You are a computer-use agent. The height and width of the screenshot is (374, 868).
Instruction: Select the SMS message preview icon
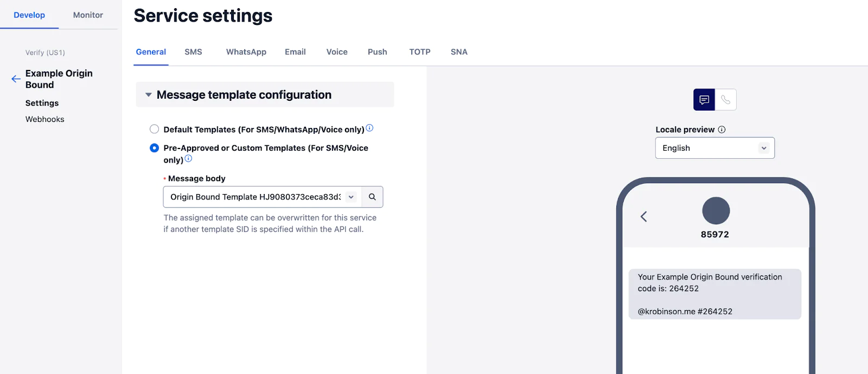(x=704, y=100)
